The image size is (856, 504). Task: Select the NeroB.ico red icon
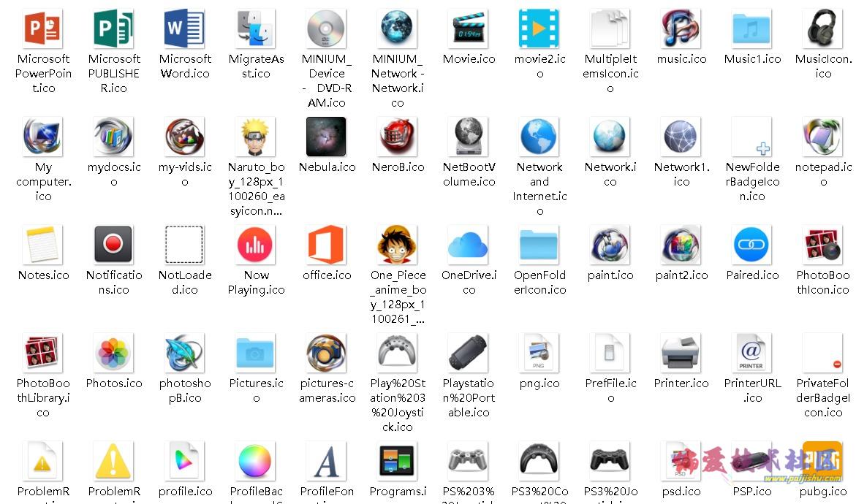(398, 137)
